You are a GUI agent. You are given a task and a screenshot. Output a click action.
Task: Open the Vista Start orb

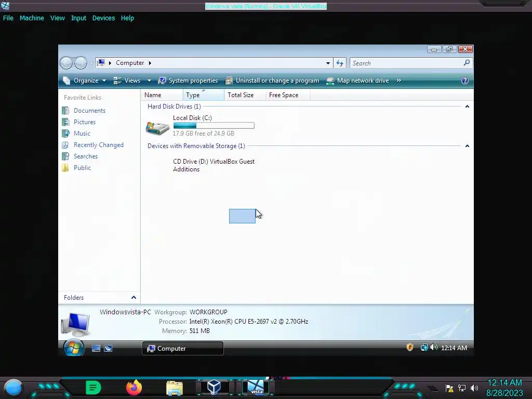74,348
